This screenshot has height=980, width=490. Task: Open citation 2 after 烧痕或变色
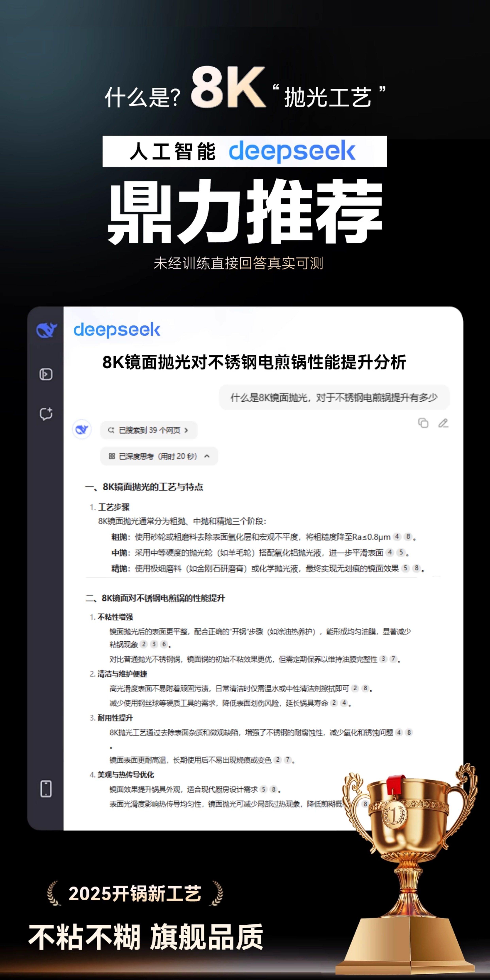(278, 760)
